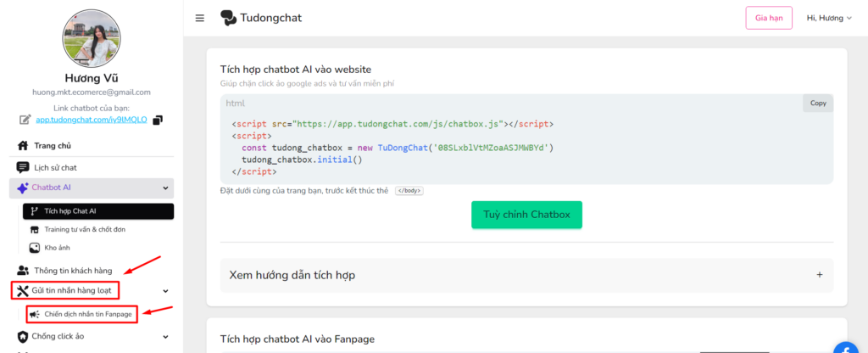Screen dimensions: 868x353
Task: Copy chatbot link using the duplicate icon
Action: [x=158, y=119]
